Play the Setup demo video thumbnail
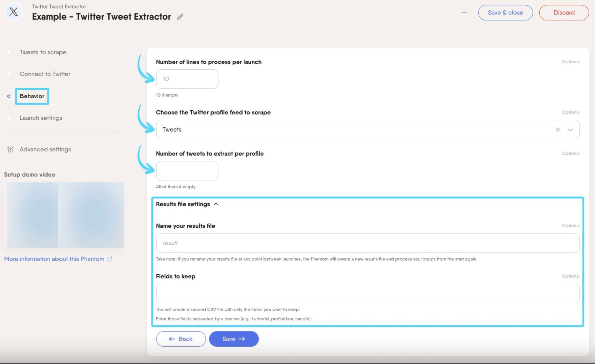 point(65,215)
